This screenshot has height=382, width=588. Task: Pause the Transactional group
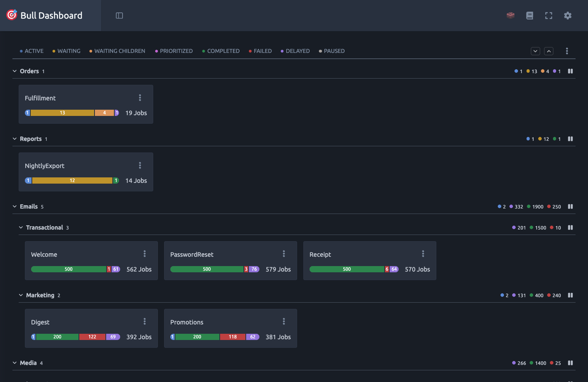[x=570, y=228]
